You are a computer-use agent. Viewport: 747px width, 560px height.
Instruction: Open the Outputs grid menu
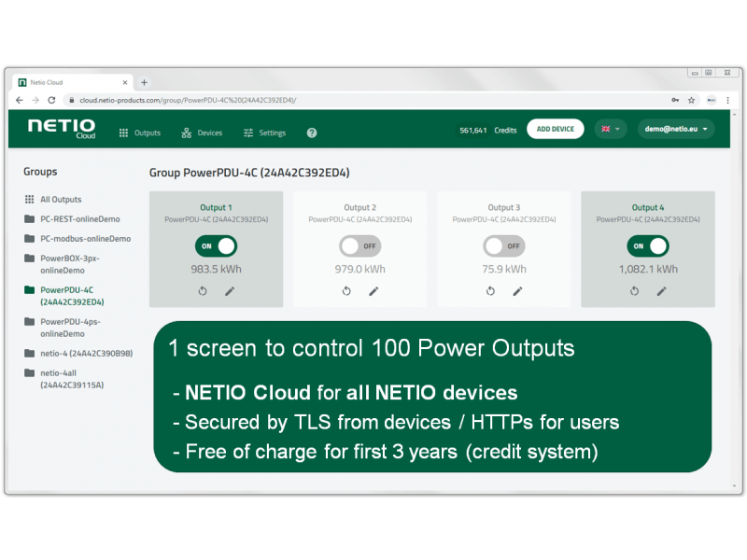click(139, 133)
